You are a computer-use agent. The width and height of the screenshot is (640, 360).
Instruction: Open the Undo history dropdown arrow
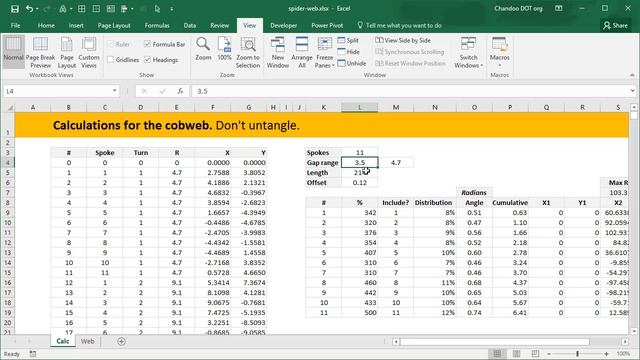[37, 9]
